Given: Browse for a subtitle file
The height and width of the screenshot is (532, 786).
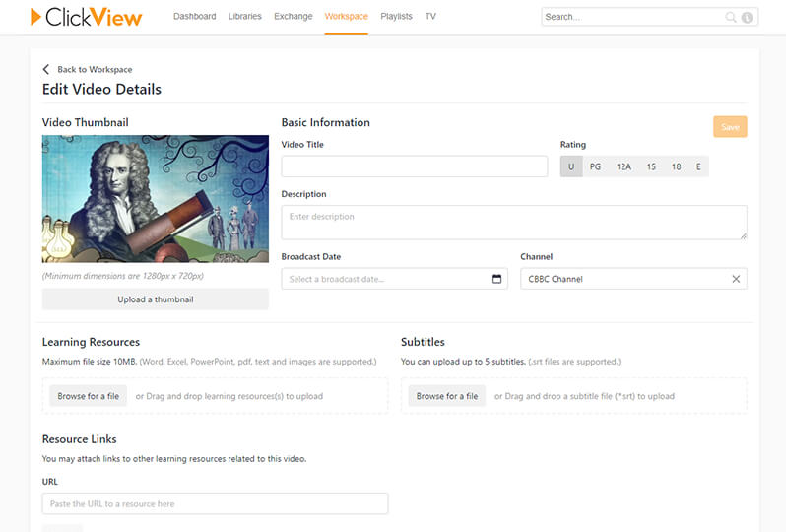Looking at the screenshot, I should pos(446,396).
